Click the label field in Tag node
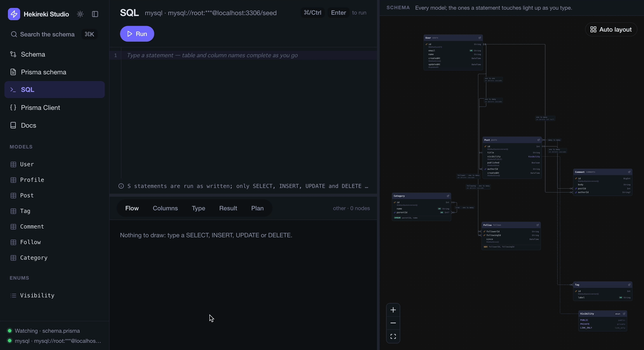644x350 pixels. 603,298
